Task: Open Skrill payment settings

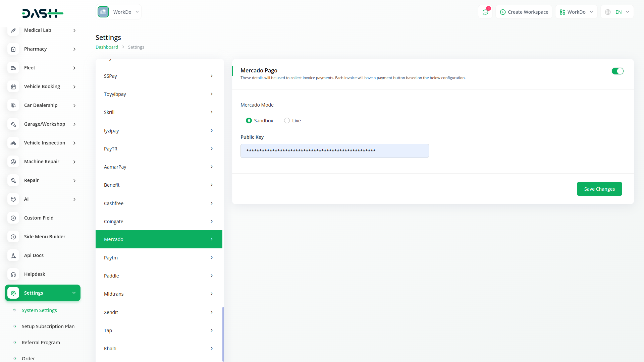Action: pos(159,112)
